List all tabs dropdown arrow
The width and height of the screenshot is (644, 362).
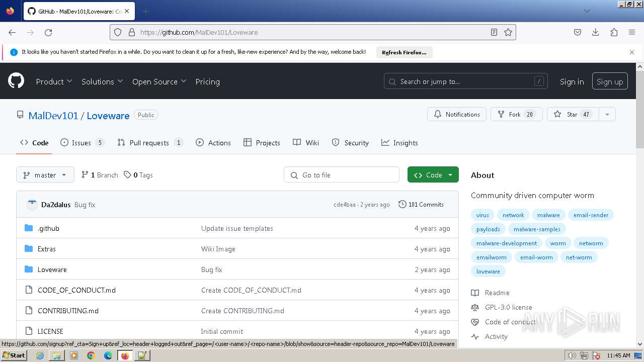coord(587,11)
